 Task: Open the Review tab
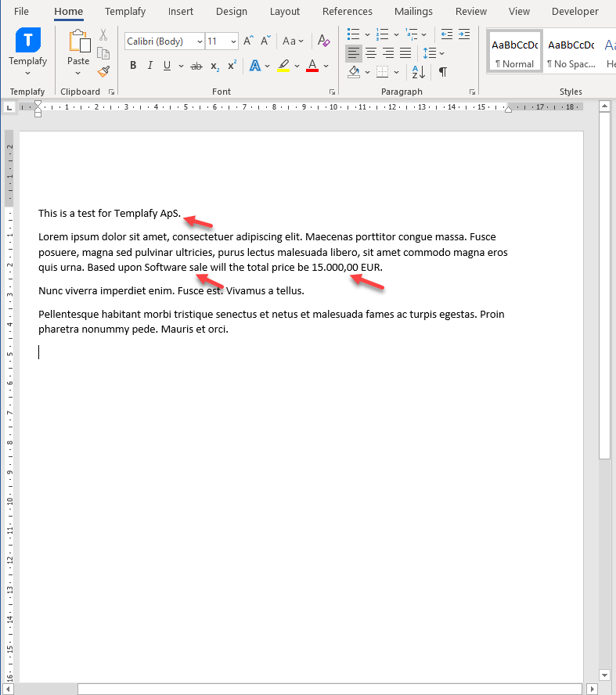point(471,12)
